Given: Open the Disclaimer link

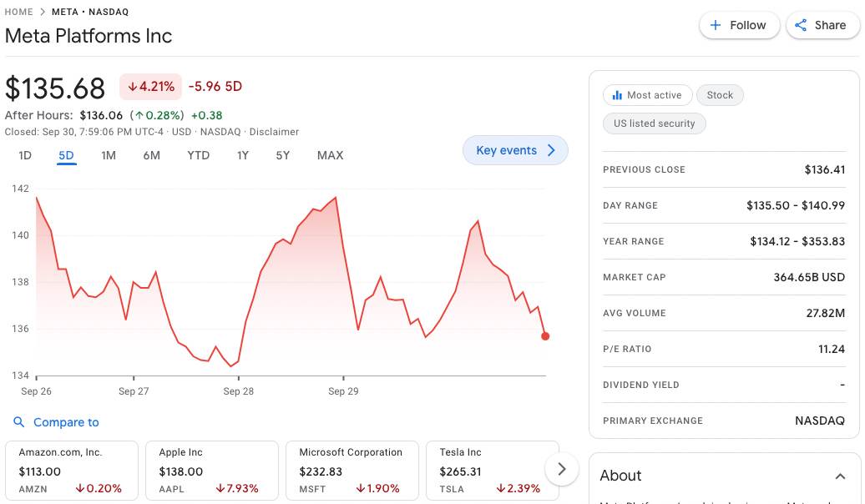Looking at the screenshot, I should pos(275,132).
